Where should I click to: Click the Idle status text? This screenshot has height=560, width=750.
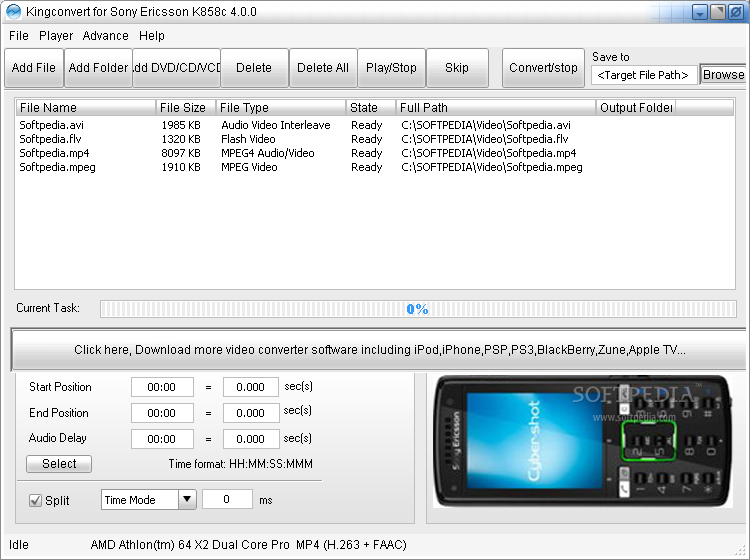point(19,545)
